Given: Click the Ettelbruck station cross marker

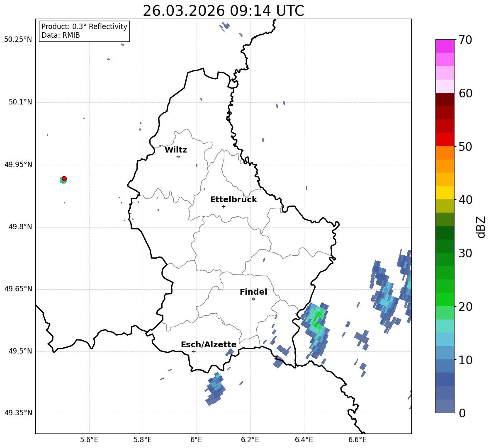Looking at the screenshot, I should tap(224, 206).
